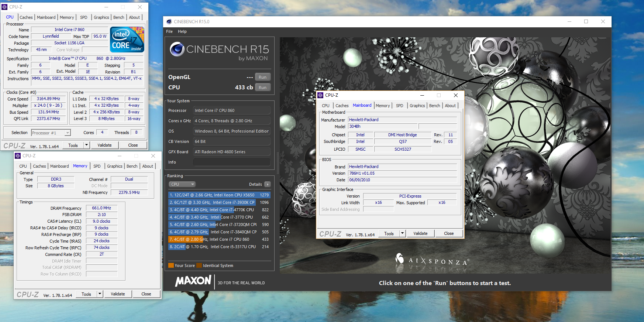Viewport: 644px width, 322px height.
Task: Click the CPU-Z app icon in top-left window title bar
Action: coord(5,7)
